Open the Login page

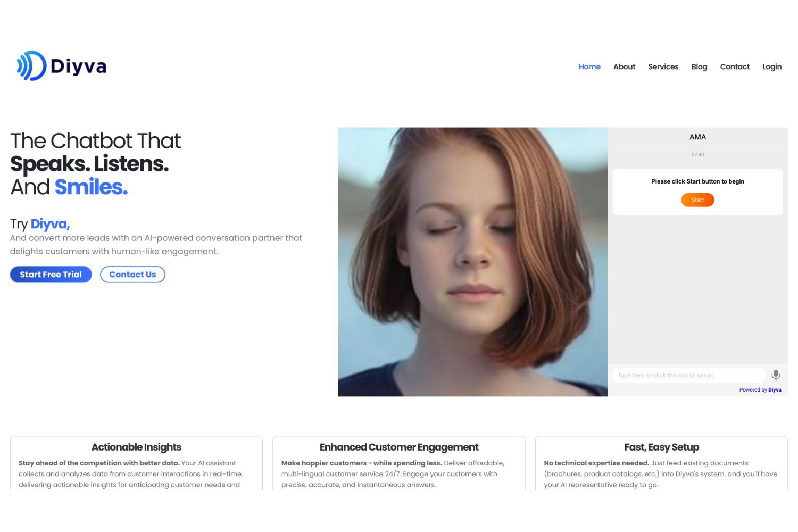pyautogui.click(x=772, y=66)
